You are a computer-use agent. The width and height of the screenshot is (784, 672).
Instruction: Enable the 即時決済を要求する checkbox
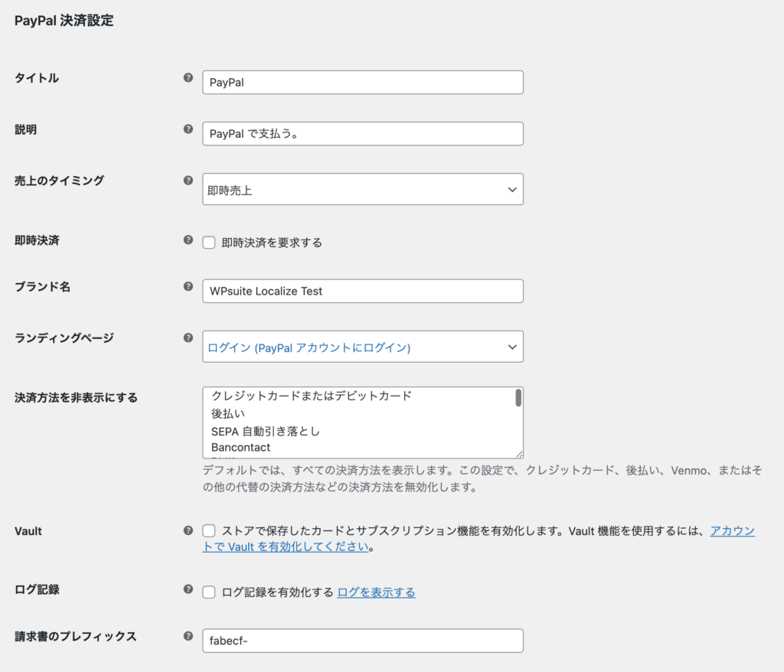click(x=209, y=243)
